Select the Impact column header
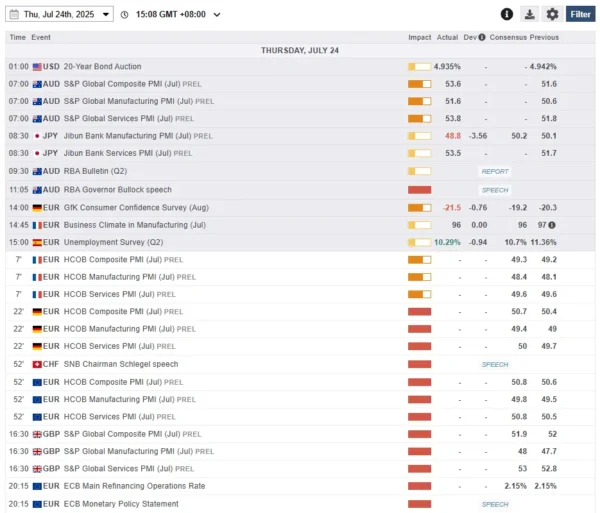The height and width of the screenshot is (513, 600). coord(419,37)
